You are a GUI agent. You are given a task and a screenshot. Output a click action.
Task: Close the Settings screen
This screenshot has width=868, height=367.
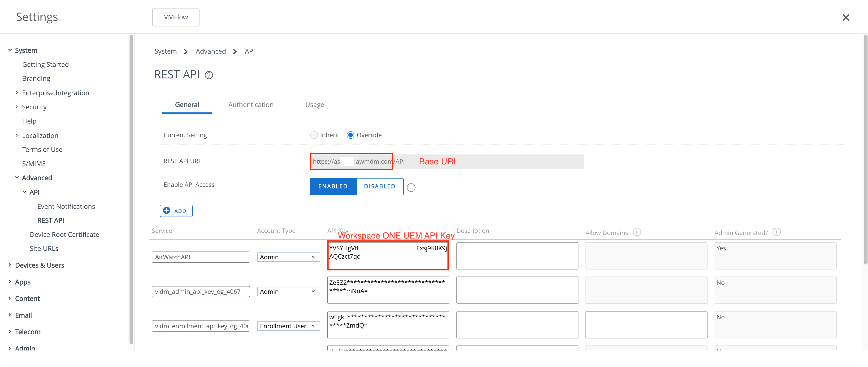(x=846, y=17)
